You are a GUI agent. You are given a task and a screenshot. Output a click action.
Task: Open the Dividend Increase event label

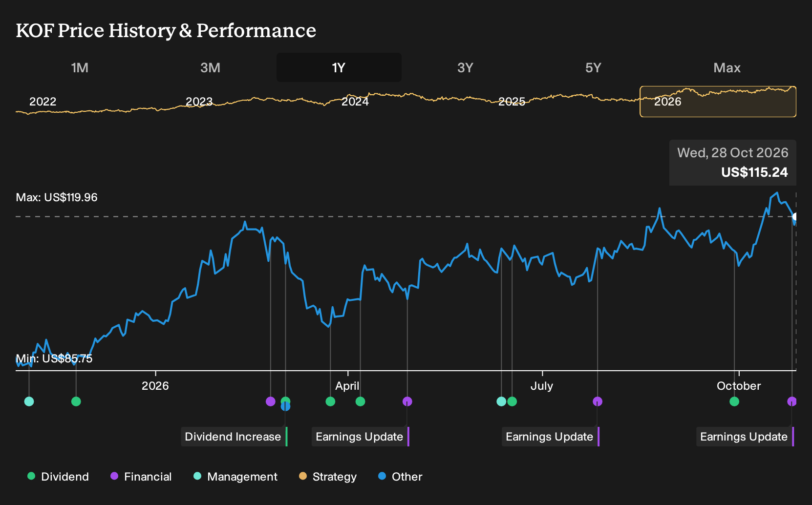click(234, 437)
